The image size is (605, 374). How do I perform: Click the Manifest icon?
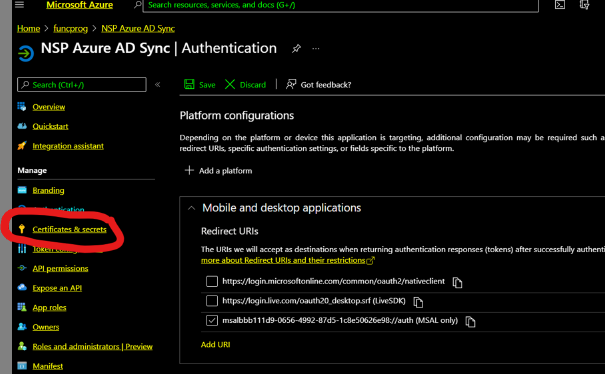[22, 366]
